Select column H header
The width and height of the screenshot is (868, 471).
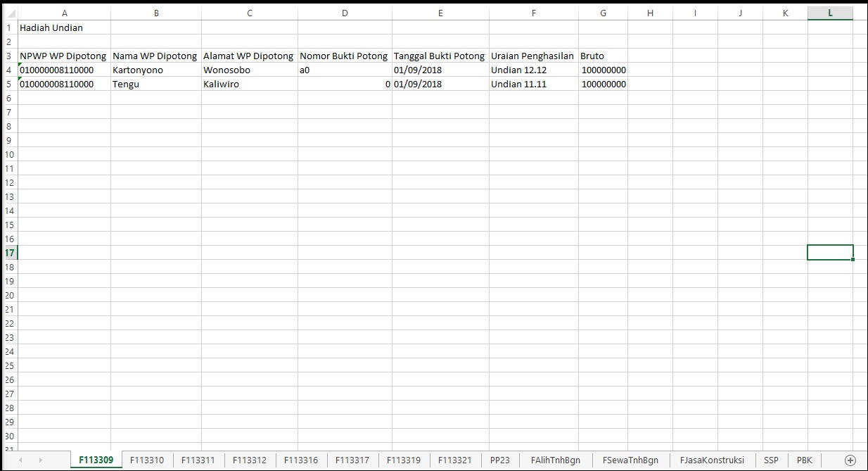pos(650,13)
